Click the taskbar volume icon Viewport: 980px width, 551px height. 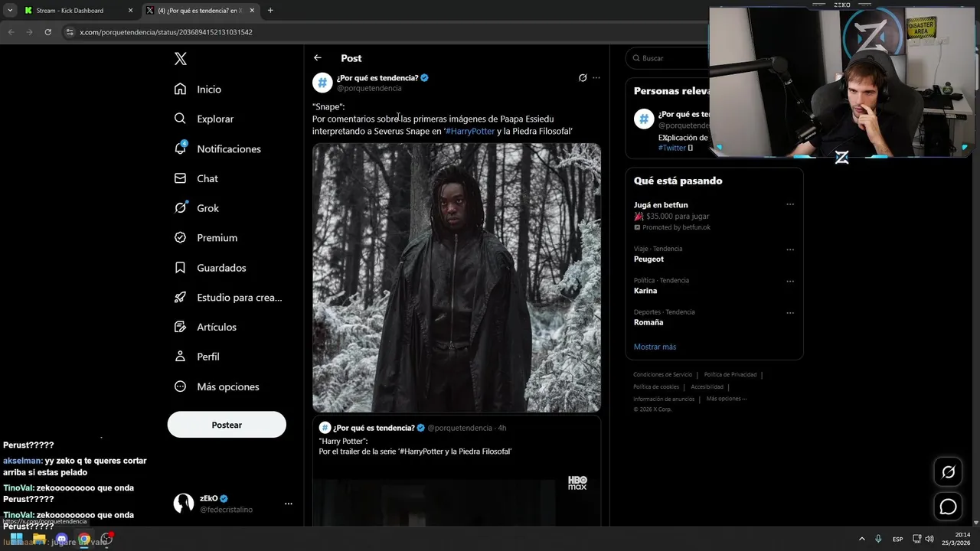[x=929, y=539]
